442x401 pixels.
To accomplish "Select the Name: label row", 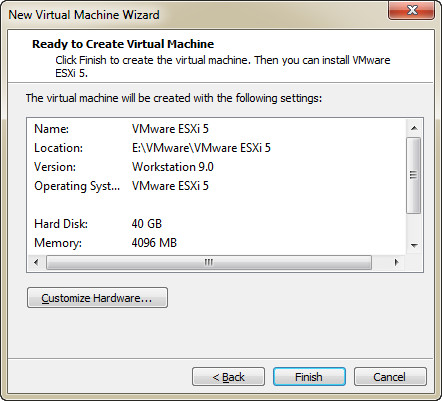I will 52,129.
